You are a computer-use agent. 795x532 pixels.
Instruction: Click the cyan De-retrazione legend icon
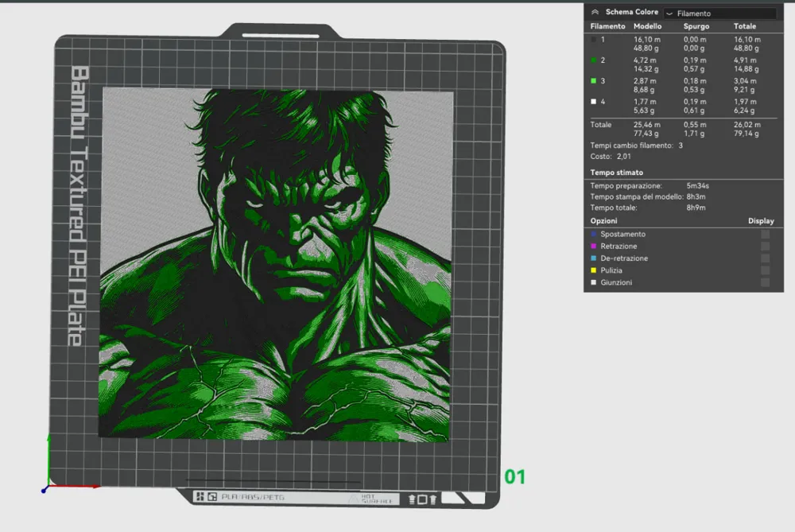point(591,258)
